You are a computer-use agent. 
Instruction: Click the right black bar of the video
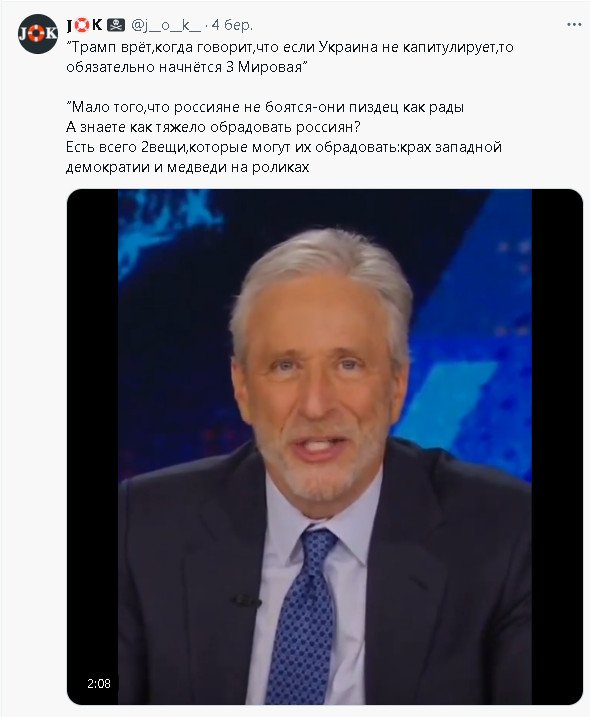tap(557, 446)
